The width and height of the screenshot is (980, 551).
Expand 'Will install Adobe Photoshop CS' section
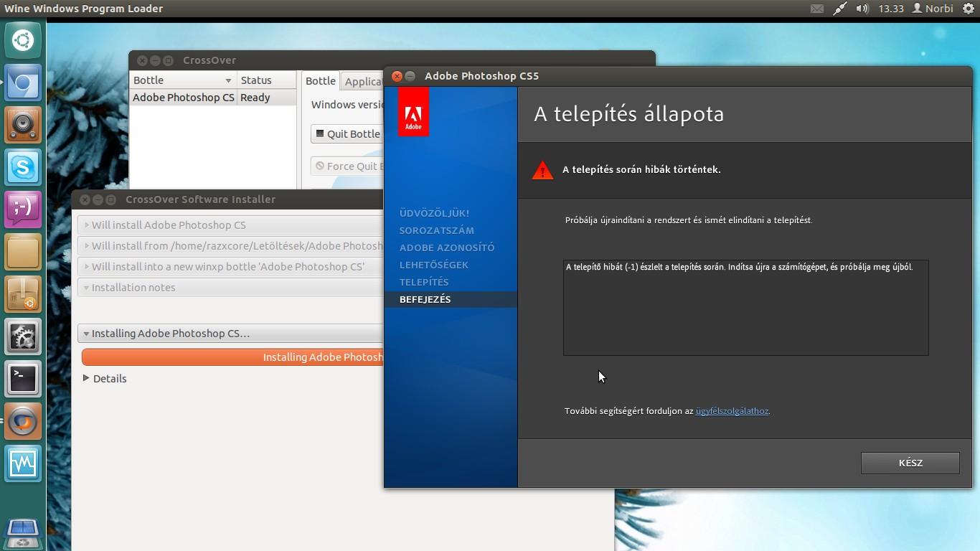coord(230,225)
